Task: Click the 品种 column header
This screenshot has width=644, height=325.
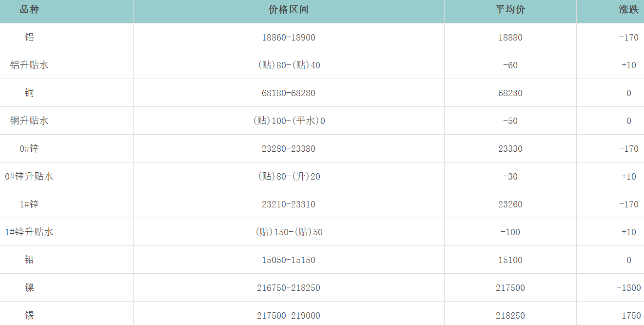Action: (29, 10)
